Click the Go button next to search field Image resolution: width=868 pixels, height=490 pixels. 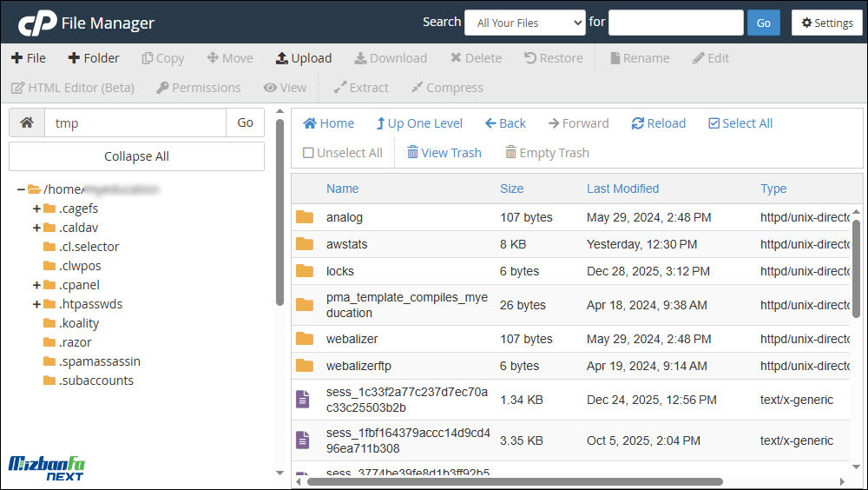[x=763, y=23]
